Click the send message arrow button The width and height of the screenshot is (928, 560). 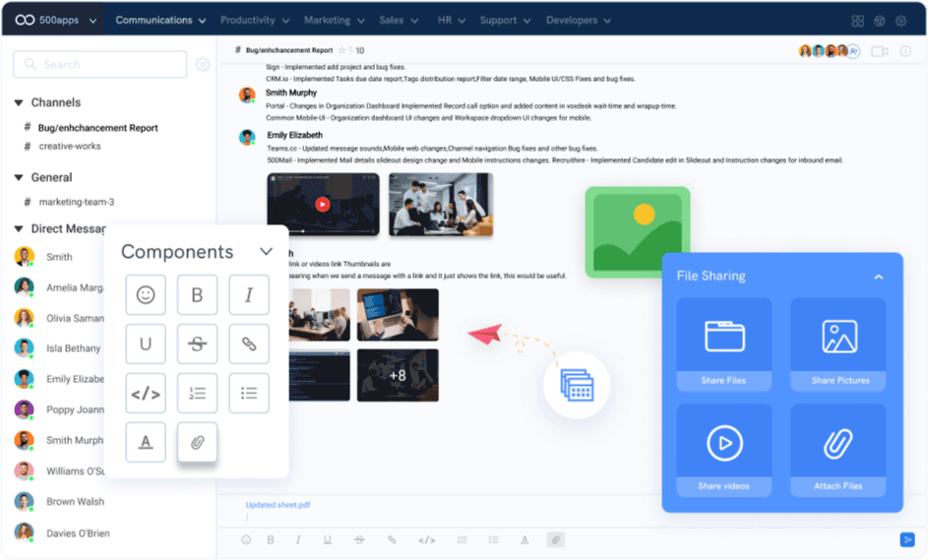[x=906, y=539]
